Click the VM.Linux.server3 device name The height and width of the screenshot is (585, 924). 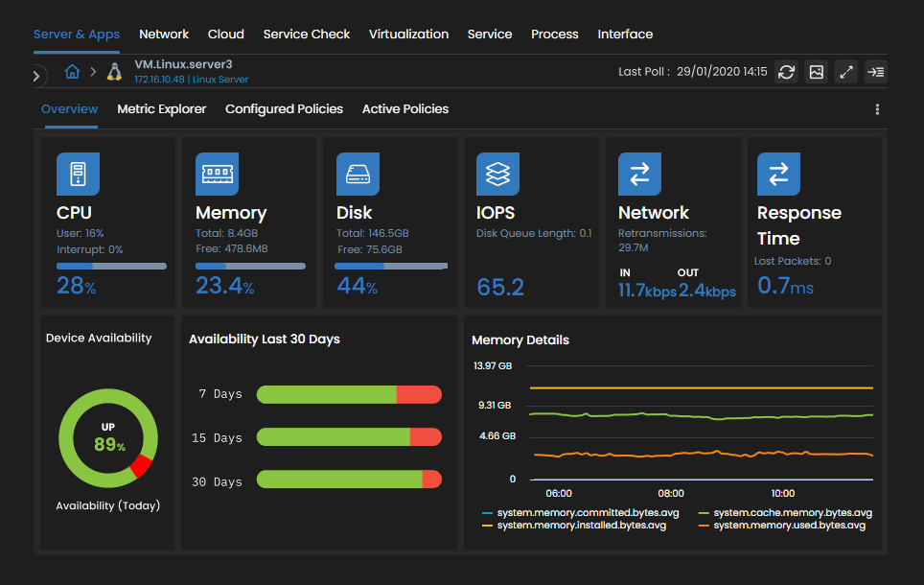(x=183, y=63)
